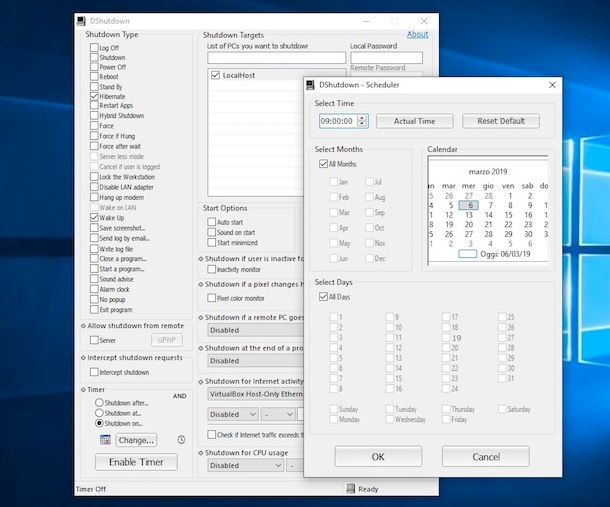Check the Auto start option

[x=212, y=222]
